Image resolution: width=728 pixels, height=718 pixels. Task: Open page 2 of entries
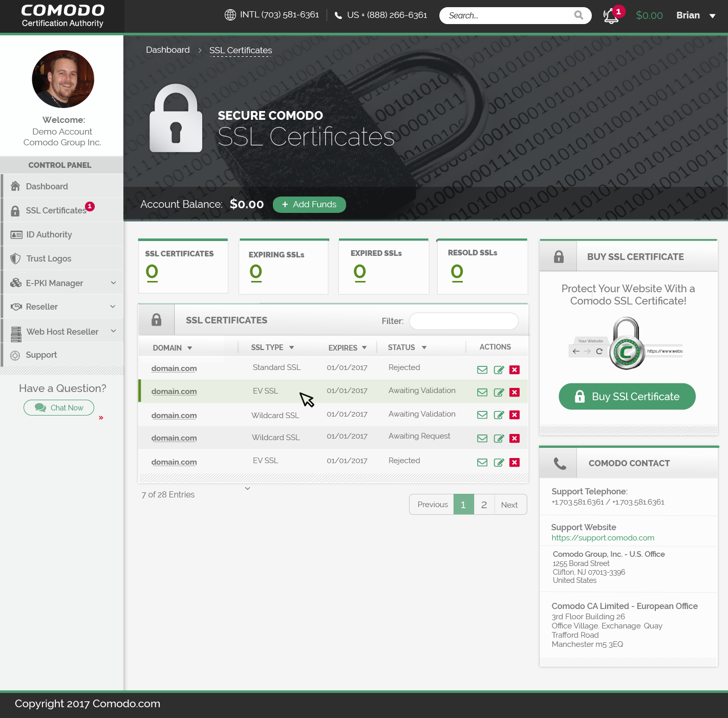tap(484, 505)
